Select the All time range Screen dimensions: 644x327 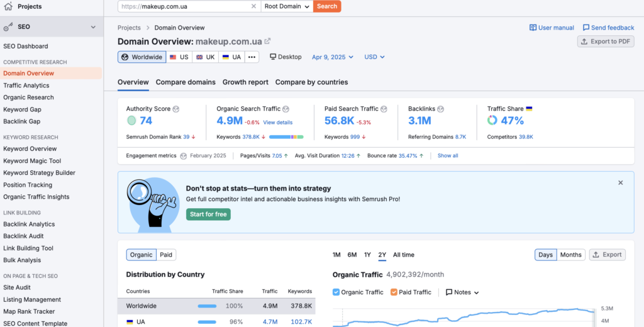pyautogui.click(x=404, y=255)
